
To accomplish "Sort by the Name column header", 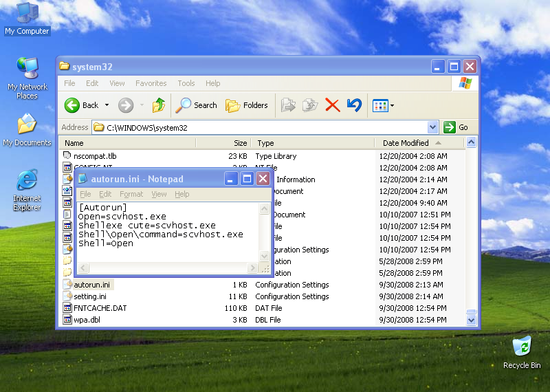I will coord(127,143).
